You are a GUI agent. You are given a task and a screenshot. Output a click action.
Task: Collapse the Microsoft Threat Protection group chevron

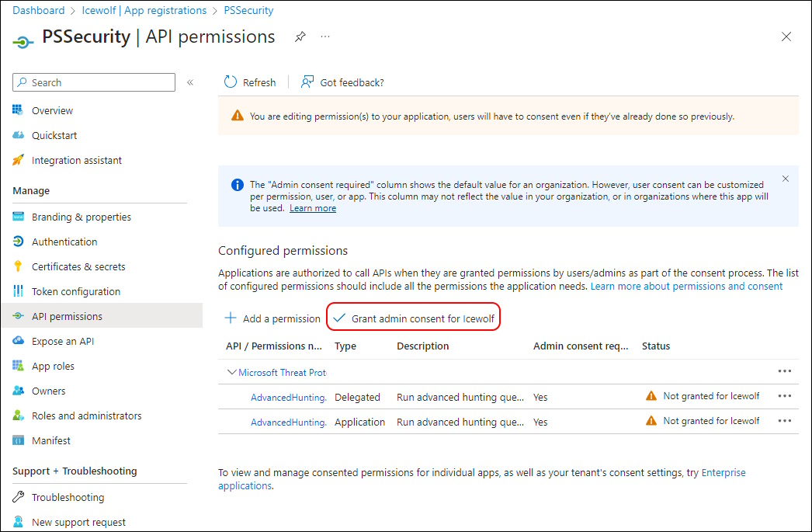tap(231, 372)
